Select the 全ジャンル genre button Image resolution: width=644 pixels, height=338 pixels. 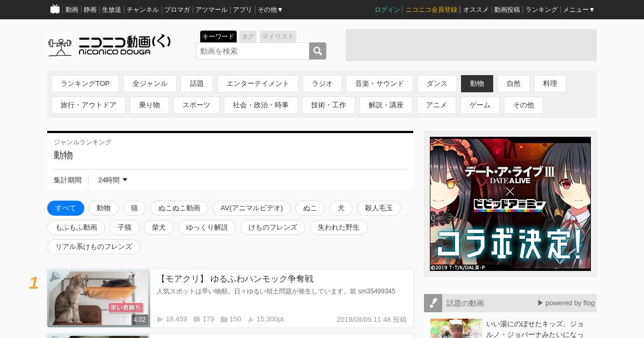coord(150,84)
